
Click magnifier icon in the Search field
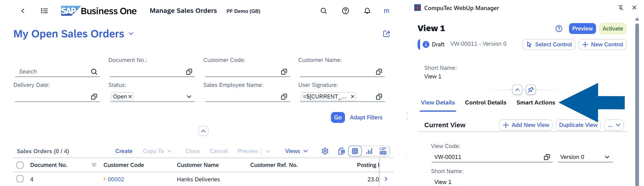(x=94, y=72)
